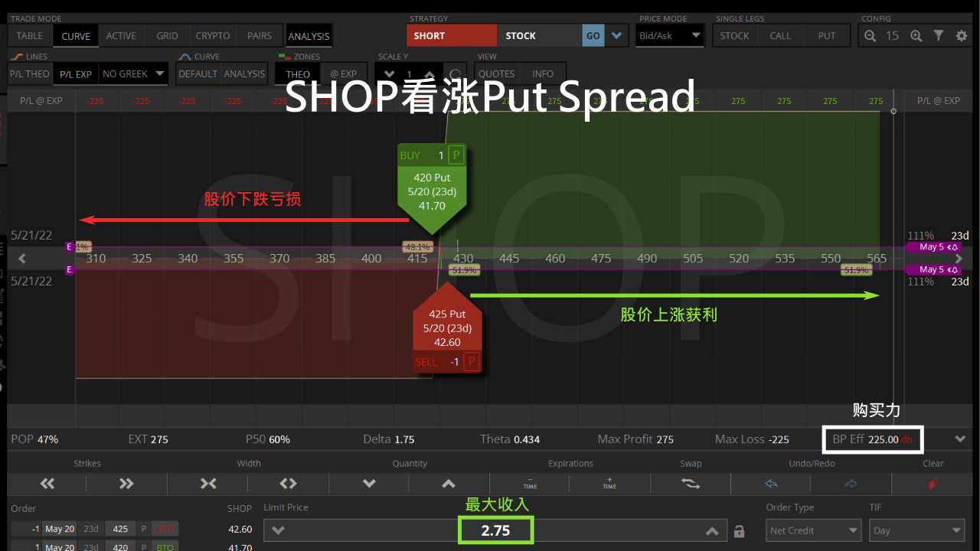Decrease expiration with the minus TIME icon

(x=529, y=483)
